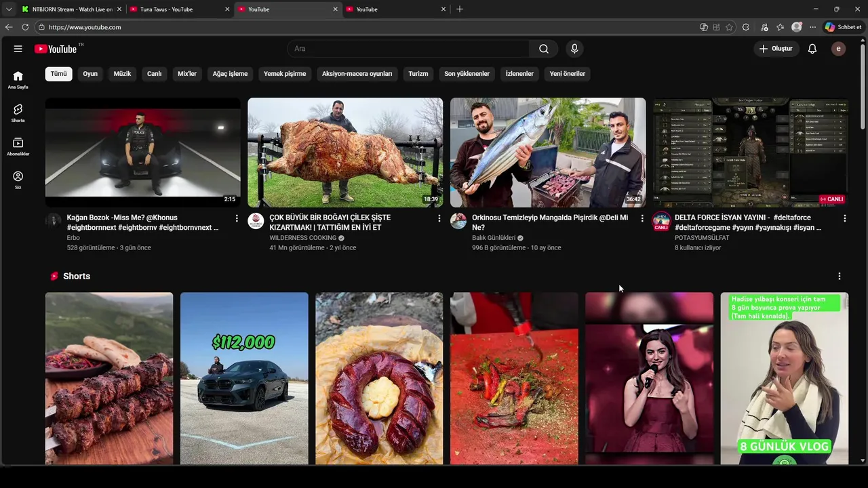Screen dimensions: 868x488
Task: Open Shorts section three-dot menu
Action: (x=840, y=277)
